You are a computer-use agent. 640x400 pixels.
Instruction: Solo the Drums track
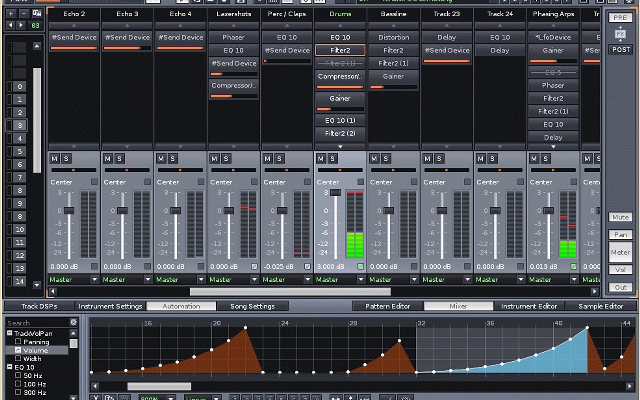point(332,159)
